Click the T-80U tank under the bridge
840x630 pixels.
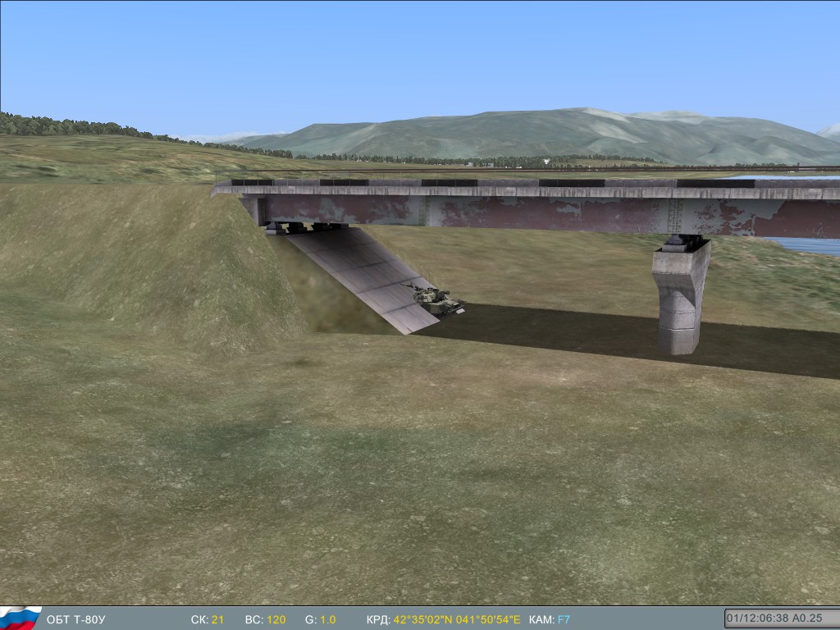pyautogui.click(x=436, y=301)
